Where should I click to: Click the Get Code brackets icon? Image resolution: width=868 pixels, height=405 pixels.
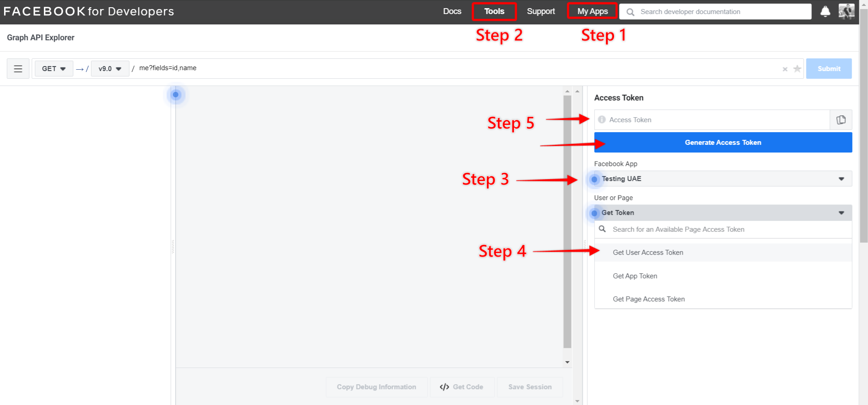pyautogui.click(x=444, y=387)
